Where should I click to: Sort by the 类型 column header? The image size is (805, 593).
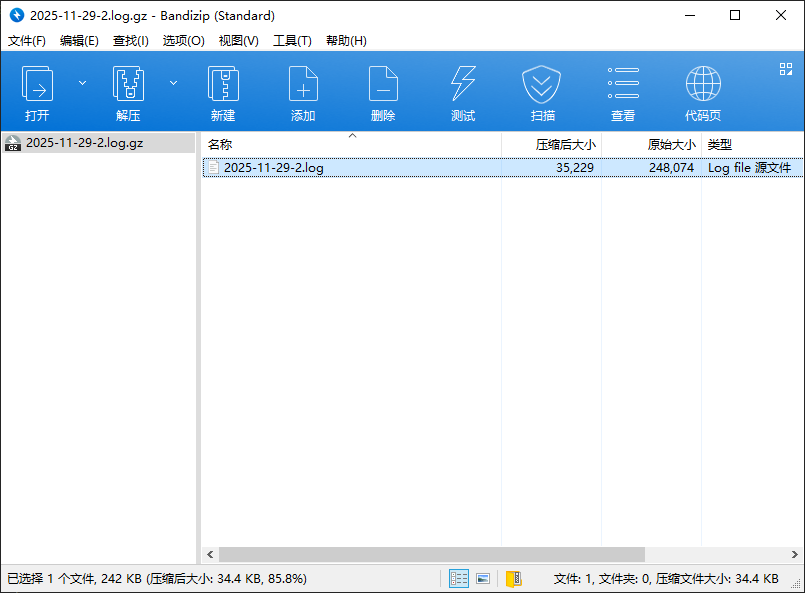[753, 145]
